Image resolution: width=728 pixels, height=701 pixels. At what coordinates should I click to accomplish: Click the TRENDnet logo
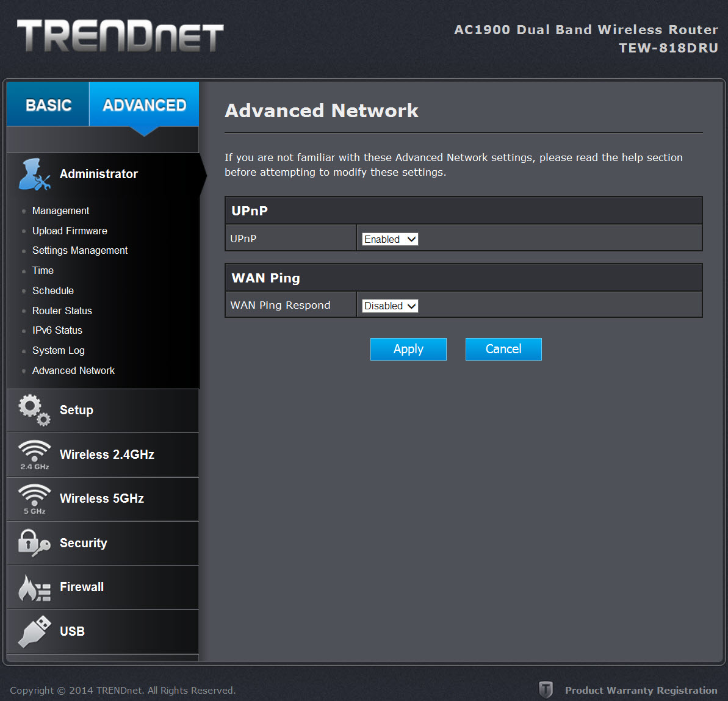tap(120, 36)
